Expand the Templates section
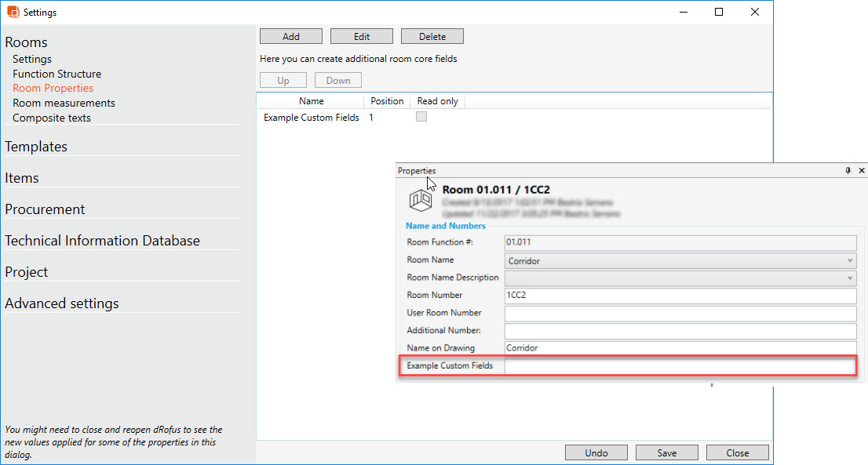This screenshot has height=465, width=868. click(x=36, y=147)
